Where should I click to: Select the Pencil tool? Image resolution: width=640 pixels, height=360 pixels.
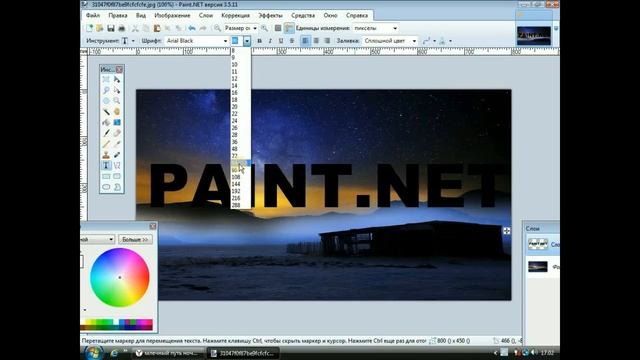106,144
